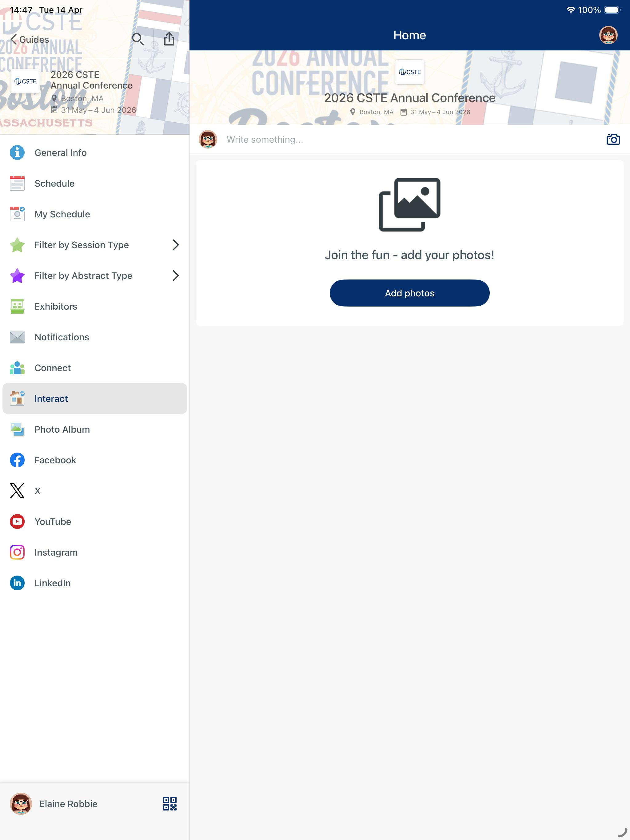Tap Elaine Robbie profile name

click(x=68, y=803)
